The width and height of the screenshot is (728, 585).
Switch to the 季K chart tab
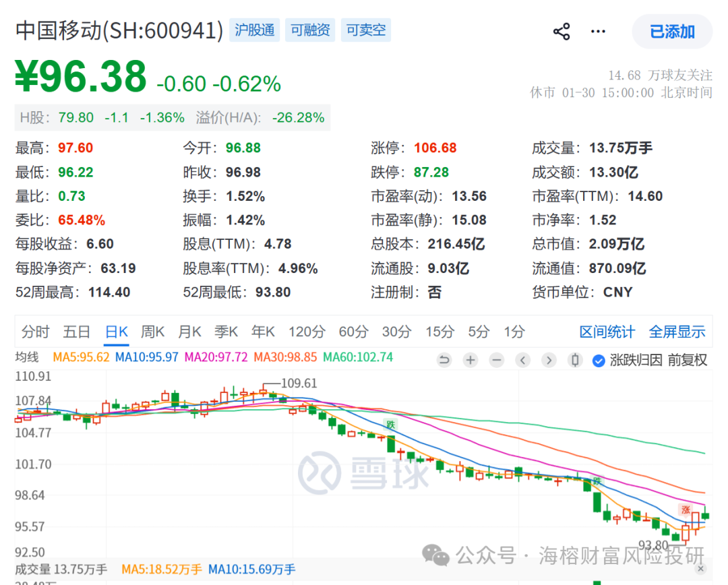(x=226, y=332)
